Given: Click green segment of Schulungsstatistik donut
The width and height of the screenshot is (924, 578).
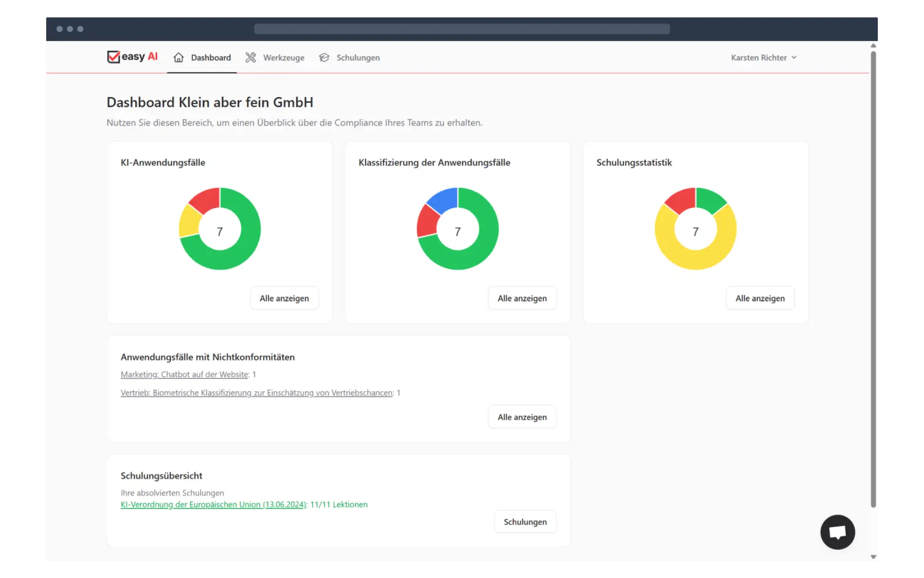Looking at the screenshot, I should (709, 199).
